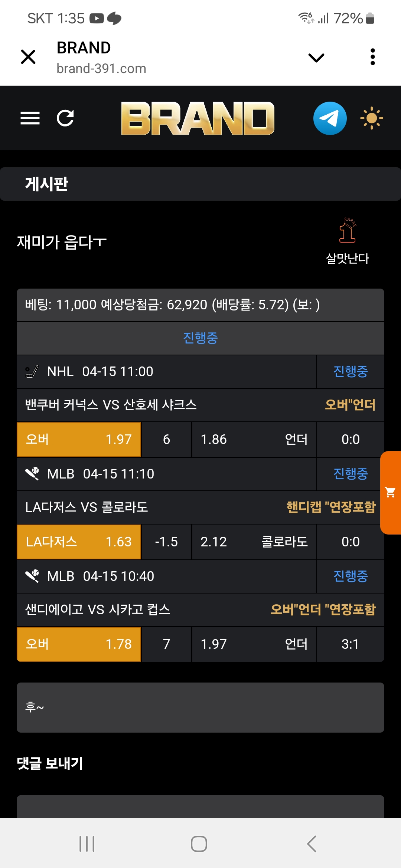Open the orange shopping cart tab
The height and width of the screenshot is (868, 401).
(x=390, y=493)
